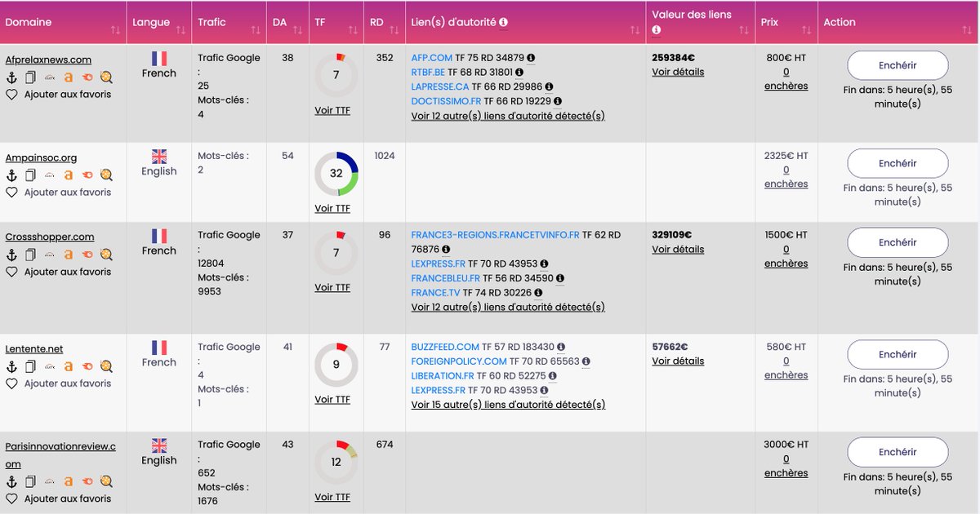
Task: Open the Ahrefs 'a' icon for Crossshopper.com
Action: 69,255
